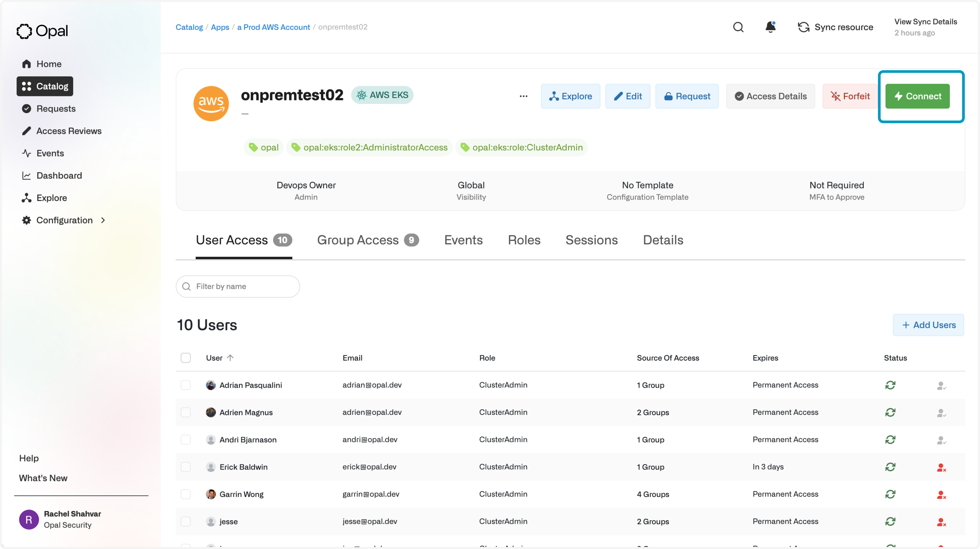Click the opal:eks:role:ClusterAdmin tag
Image resolution: width=980 pixels, height=549 pixels.
click(x=521, y=148)
